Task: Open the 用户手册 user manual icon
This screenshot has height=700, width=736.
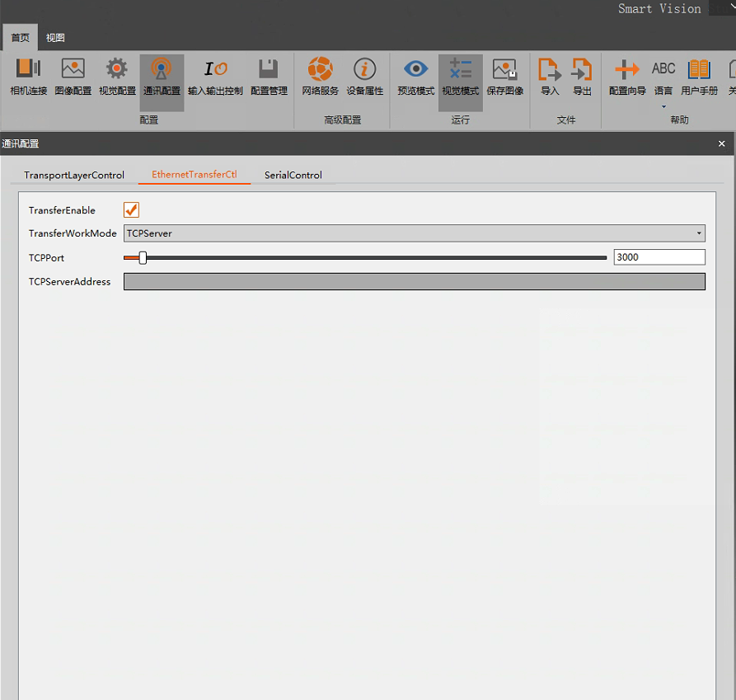Action: (699, 78)
